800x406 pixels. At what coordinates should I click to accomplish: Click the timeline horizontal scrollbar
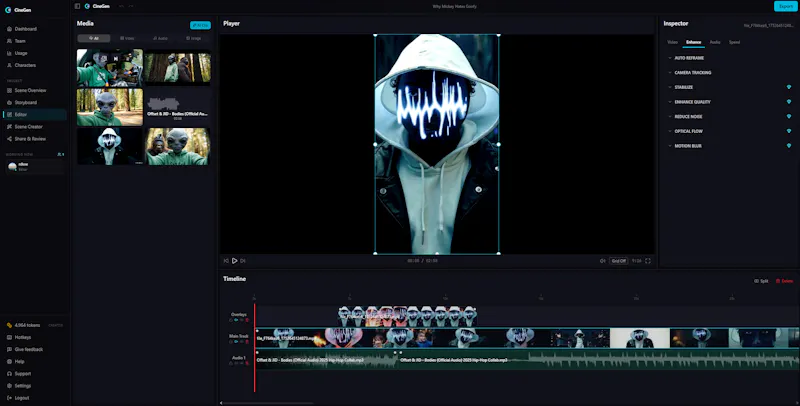coord(268,403)
